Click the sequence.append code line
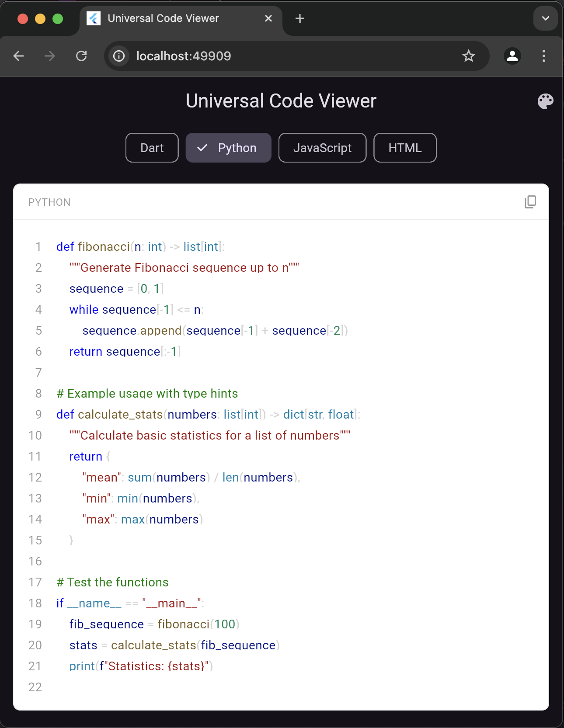This screenshot has width=564, height=728. pyautogui.click(x=215, y=331)
